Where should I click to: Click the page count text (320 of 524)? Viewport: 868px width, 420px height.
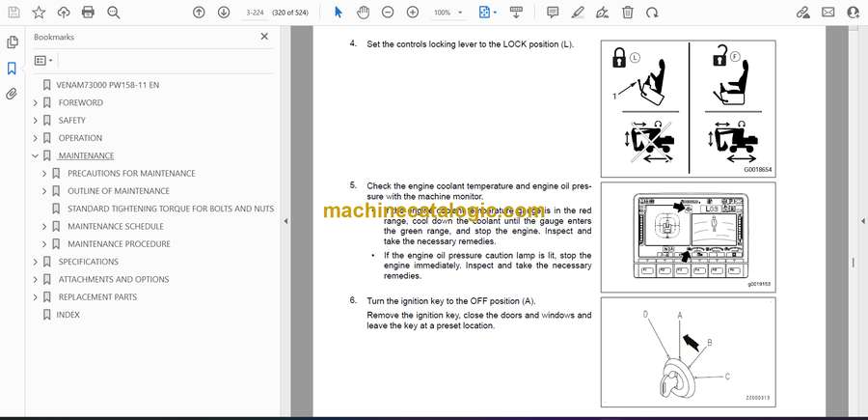(x=290, y=13)
